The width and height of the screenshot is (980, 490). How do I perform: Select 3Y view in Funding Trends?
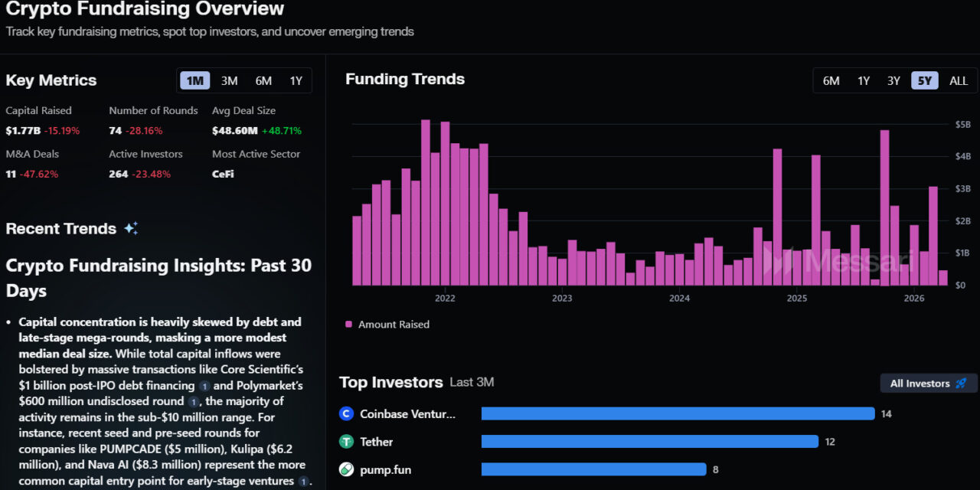click(x=893, y=80)
